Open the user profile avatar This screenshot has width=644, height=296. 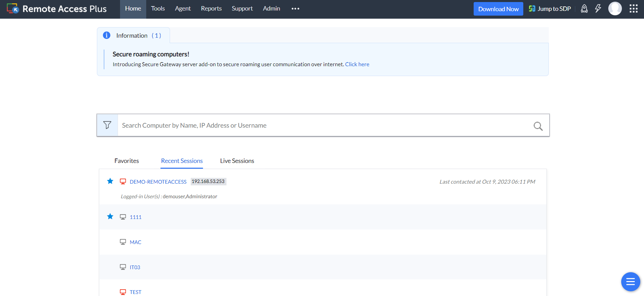615,8
